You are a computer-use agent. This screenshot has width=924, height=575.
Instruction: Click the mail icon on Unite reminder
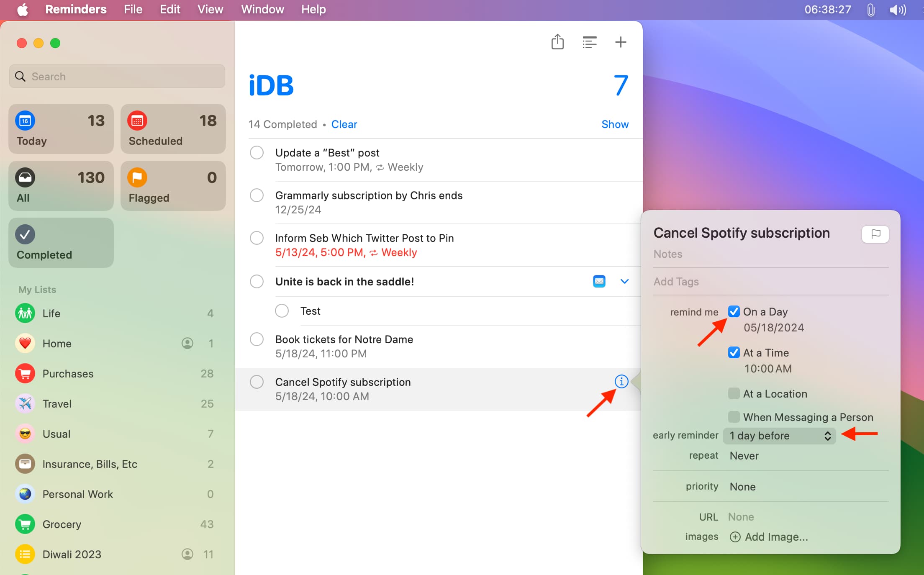[x=599, y=281]
